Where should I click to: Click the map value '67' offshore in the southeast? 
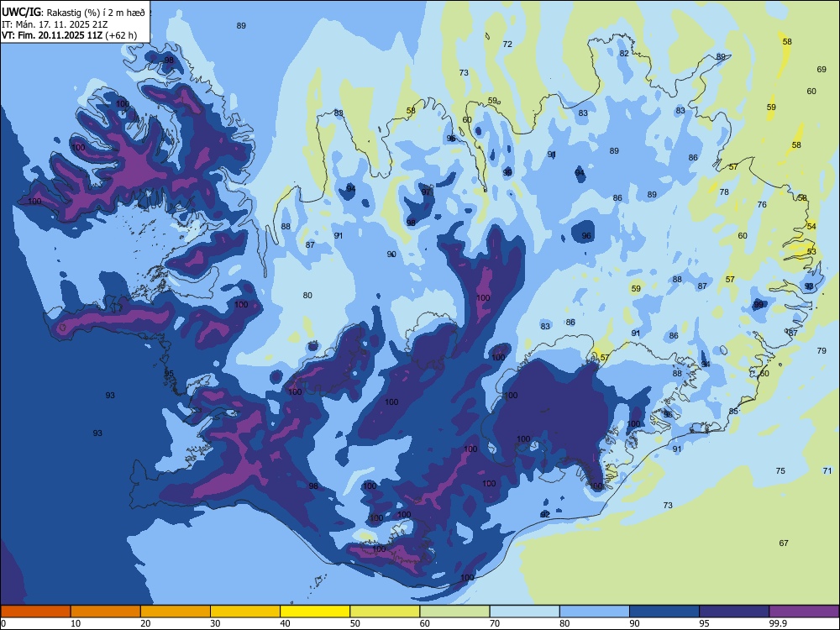tap(784, 543)
